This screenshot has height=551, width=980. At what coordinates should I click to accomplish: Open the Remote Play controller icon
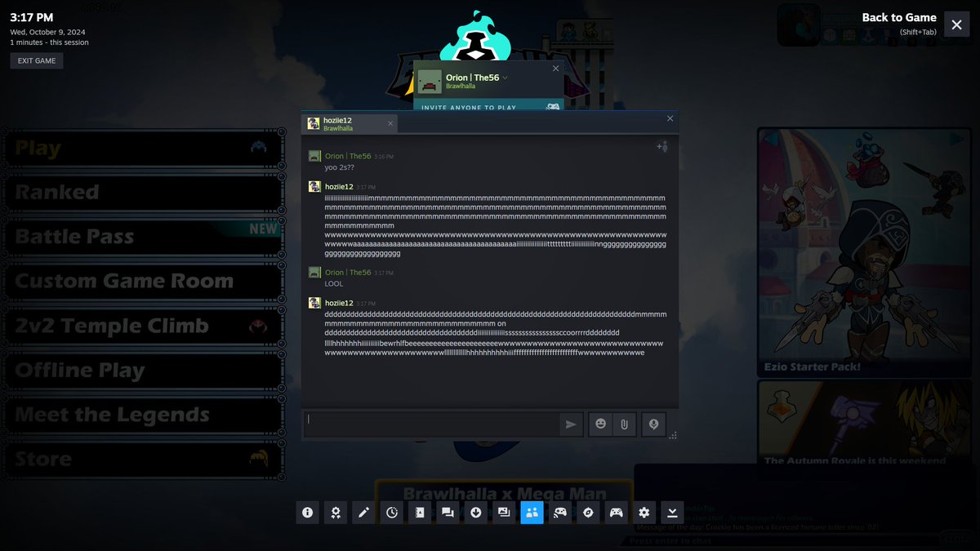coord(560,513)
